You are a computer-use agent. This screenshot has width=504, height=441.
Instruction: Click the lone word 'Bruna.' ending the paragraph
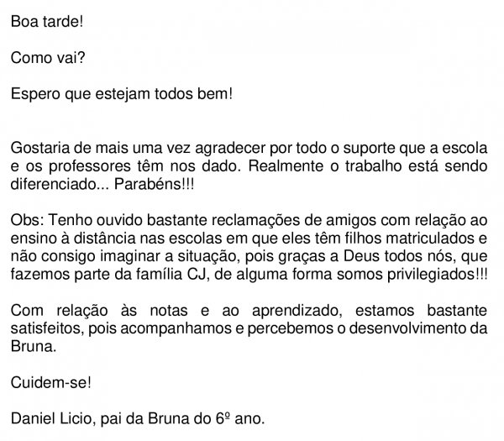[34, 346]
